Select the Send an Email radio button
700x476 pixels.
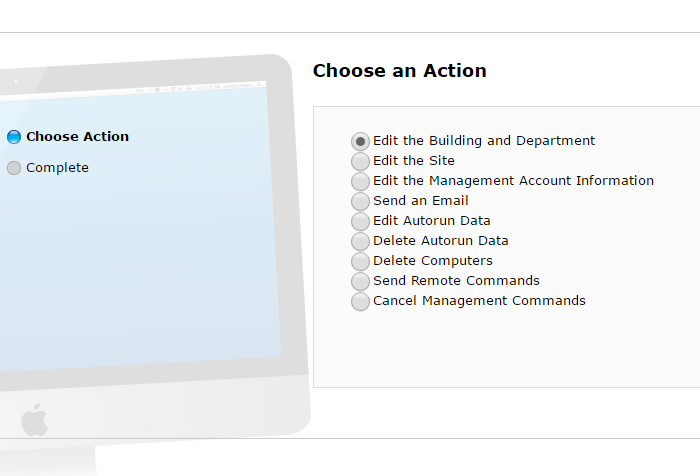360,201
